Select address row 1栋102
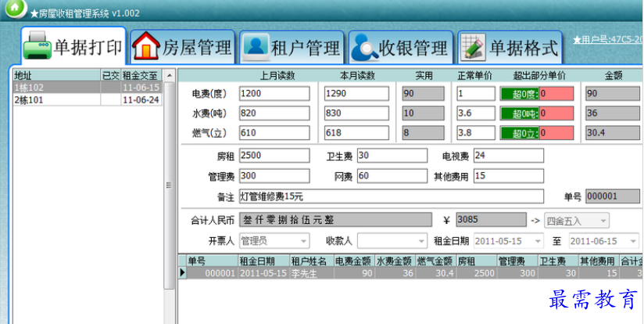Image resolution: width=644 pixels, height=324 pixels. click(88, 88)
